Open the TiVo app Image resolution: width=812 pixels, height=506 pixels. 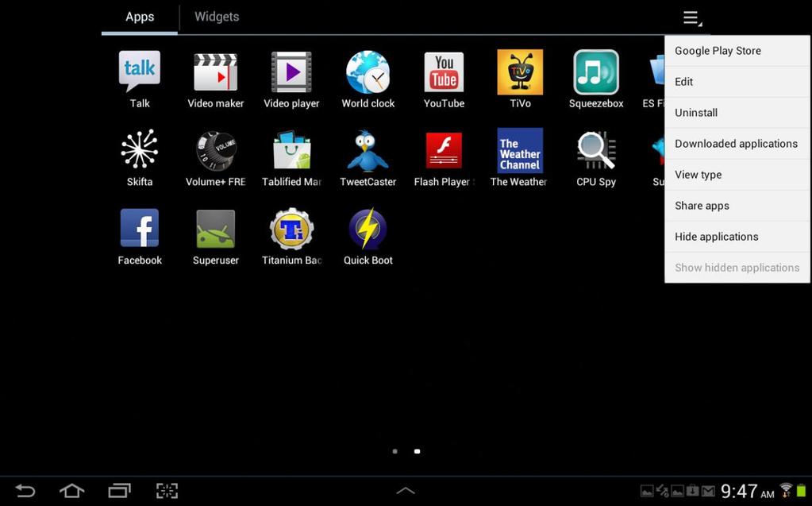520,79
